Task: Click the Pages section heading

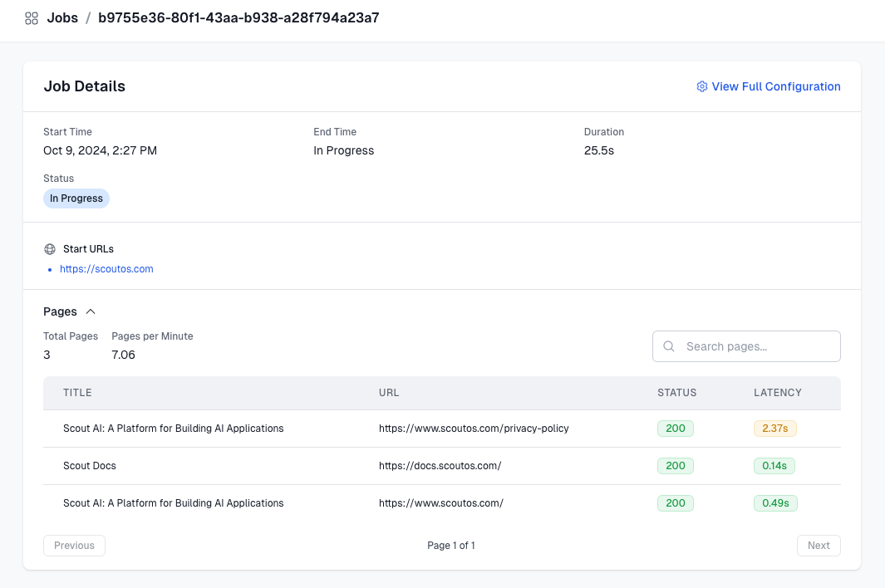Action: coord(60,311)
